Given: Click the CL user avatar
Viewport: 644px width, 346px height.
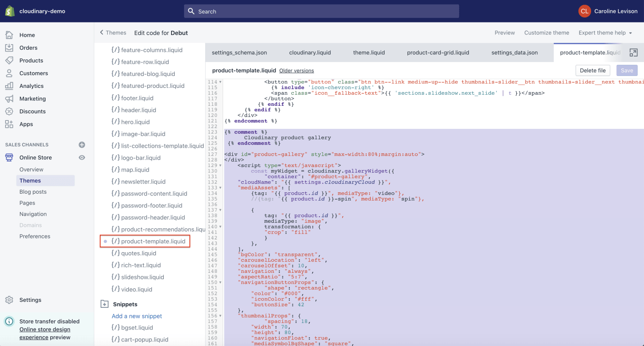Looking at the screenshot, I should (x=585, y=11).
